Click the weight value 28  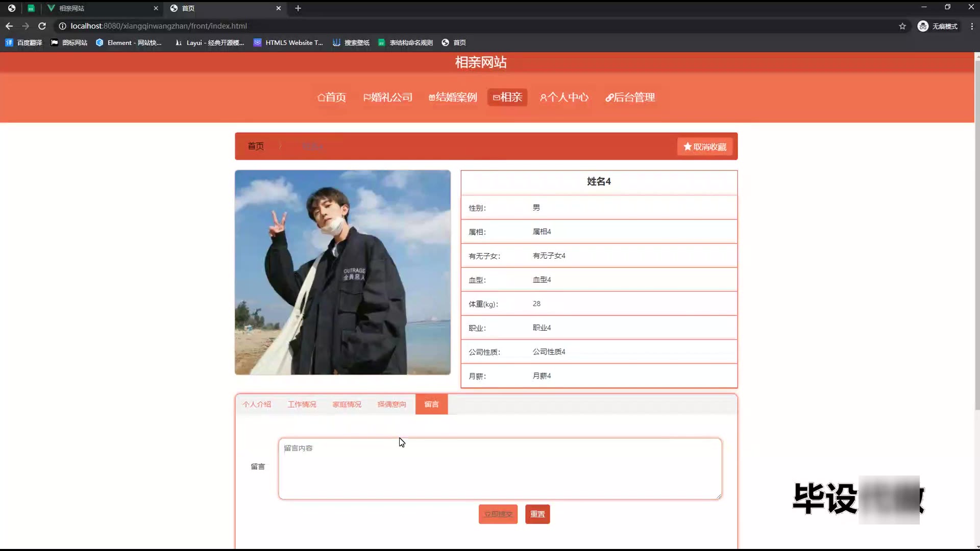click(536, 304)
